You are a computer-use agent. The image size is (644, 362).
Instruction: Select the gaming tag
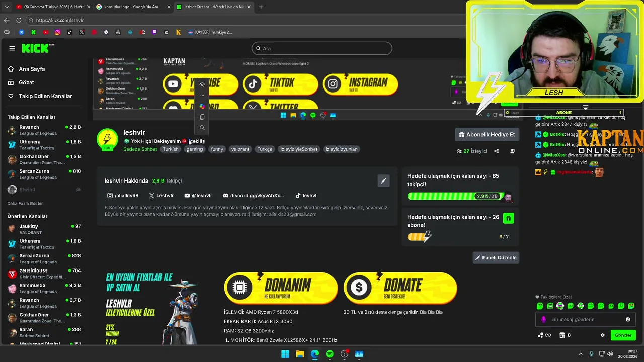pos(194,149)
